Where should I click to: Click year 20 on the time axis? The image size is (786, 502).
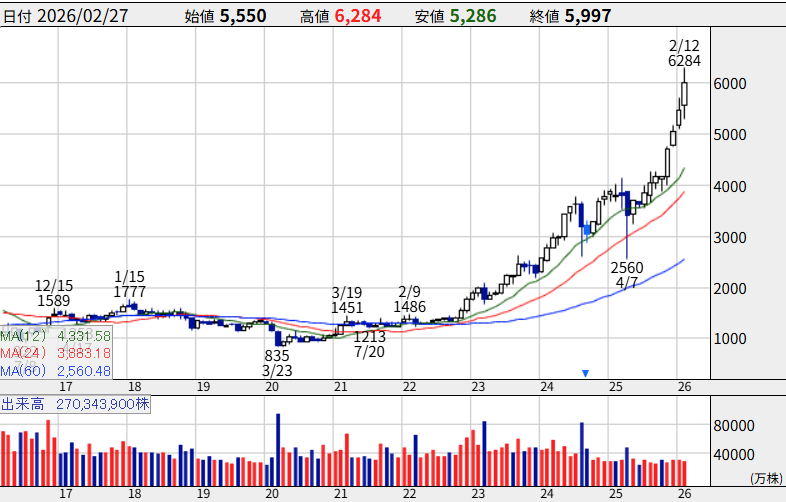[272, 493]
